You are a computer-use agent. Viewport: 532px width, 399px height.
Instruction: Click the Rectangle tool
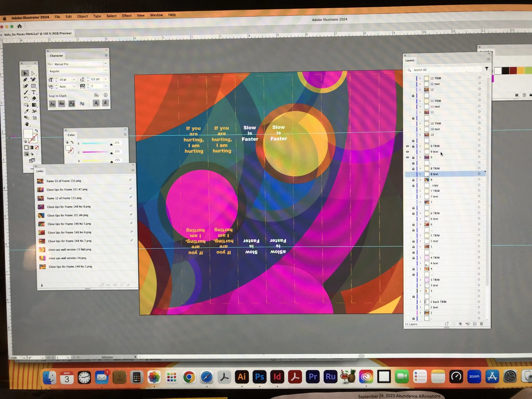click(x=33, y=86)
